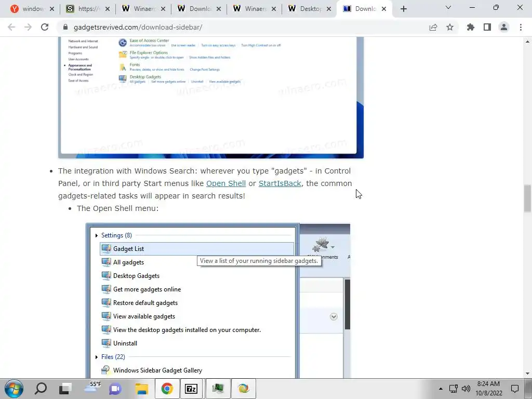The width and height of the screenshot is (532, 399).
Task: Open 7-Zip from the taskbar
Action: point(191,389)
